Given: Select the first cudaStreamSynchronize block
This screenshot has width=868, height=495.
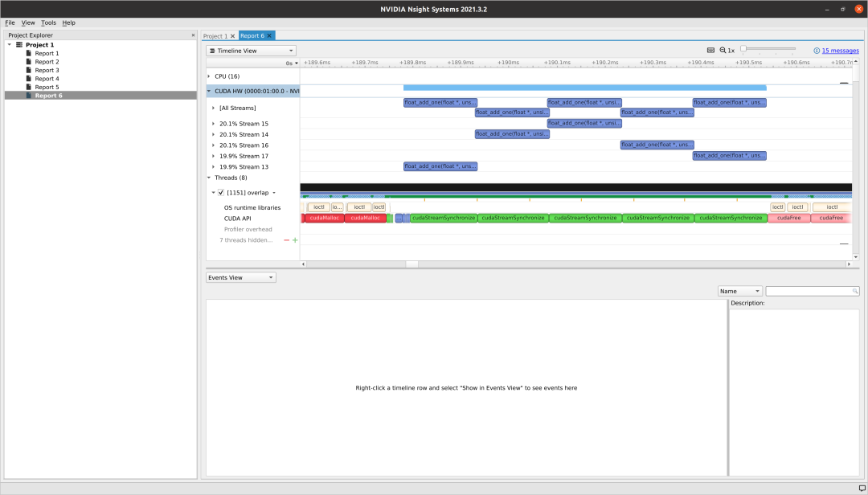Looking at the screenshot, I should click(x=444, y=218).
